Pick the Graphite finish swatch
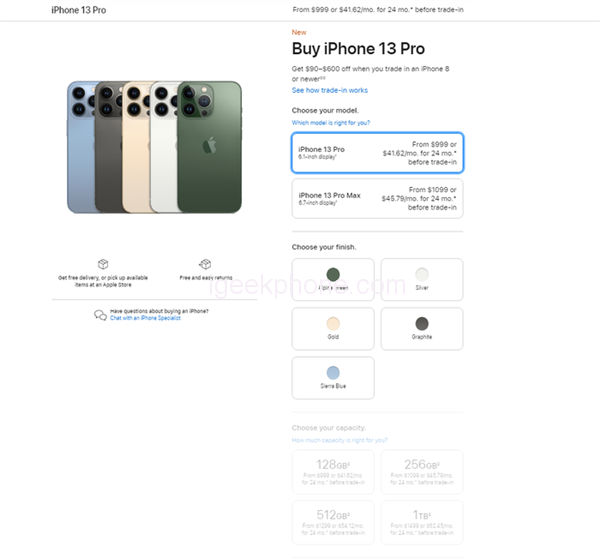This screenshot has height=558, width=600. [422, 328]
